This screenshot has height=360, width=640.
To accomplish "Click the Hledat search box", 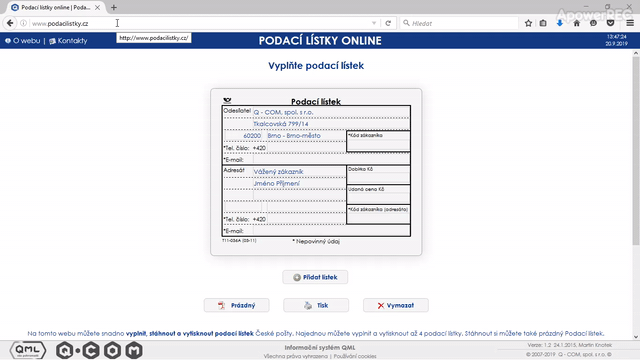I will pyautogui.click(x=459, y=23).
